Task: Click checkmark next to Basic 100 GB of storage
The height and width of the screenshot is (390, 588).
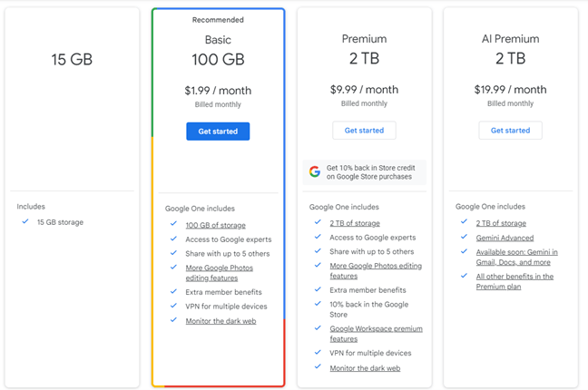Action: click(x=173, y=225)
